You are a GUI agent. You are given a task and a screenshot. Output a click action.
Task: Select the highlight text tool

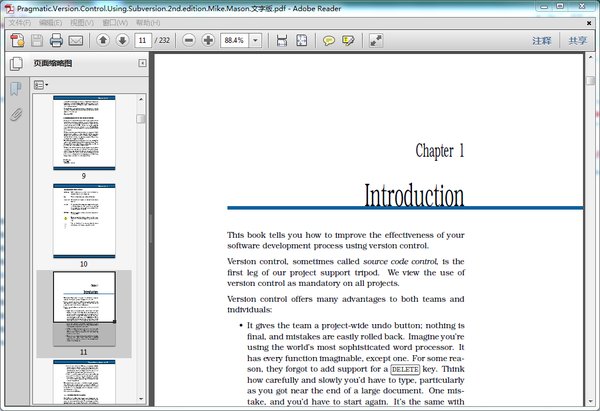click(348, 40)
